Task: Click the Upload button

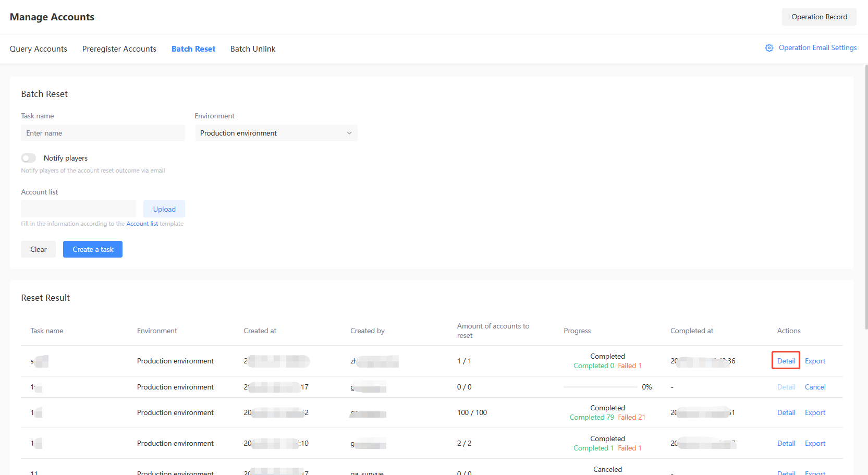Action: click(x=164, y=209)
